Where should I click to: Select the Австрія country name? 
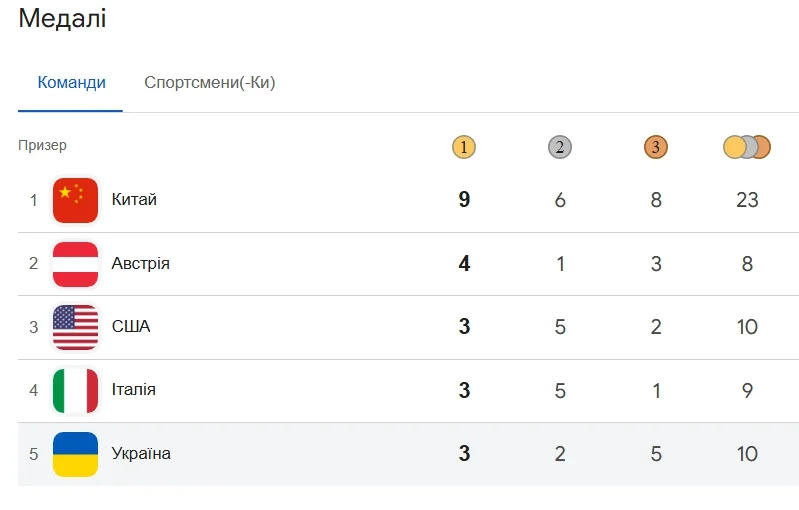point(140,264)
